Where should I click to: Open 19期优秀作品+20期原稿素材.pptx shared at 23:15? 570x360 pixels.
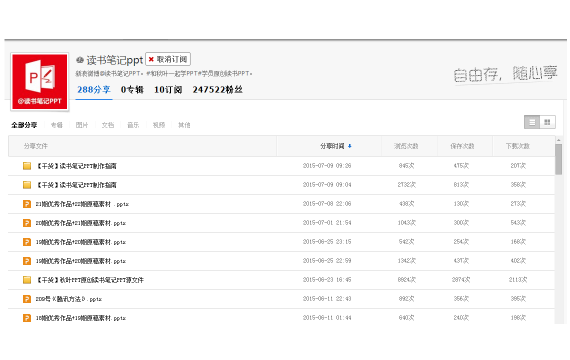click(x=81, y=242)
